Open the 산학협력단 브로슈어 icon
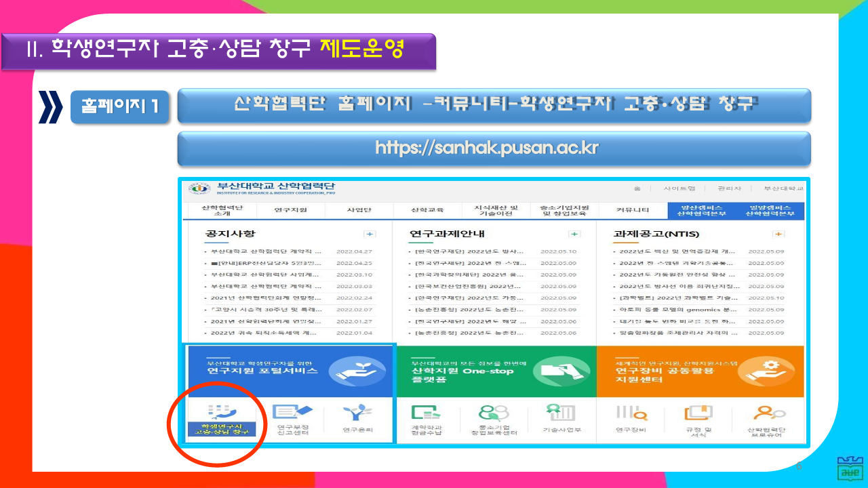 tap(768, 413)
